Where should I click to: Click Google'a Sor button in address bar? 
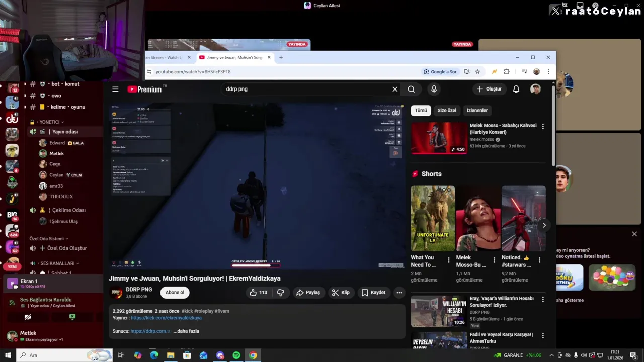pyautogui.click(x=440, y=72)
